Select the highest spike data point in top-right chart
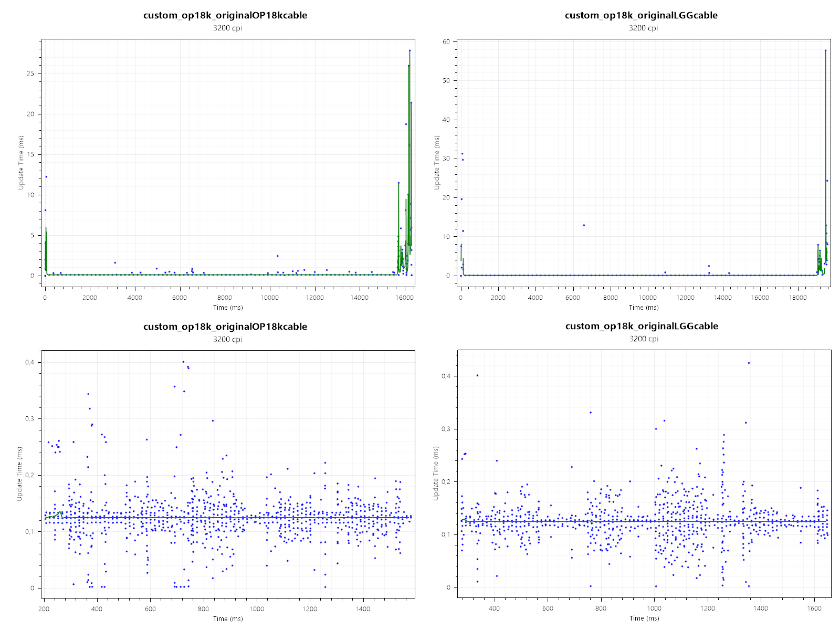This screenshot has height=630, width=840. tap(825, 50)
